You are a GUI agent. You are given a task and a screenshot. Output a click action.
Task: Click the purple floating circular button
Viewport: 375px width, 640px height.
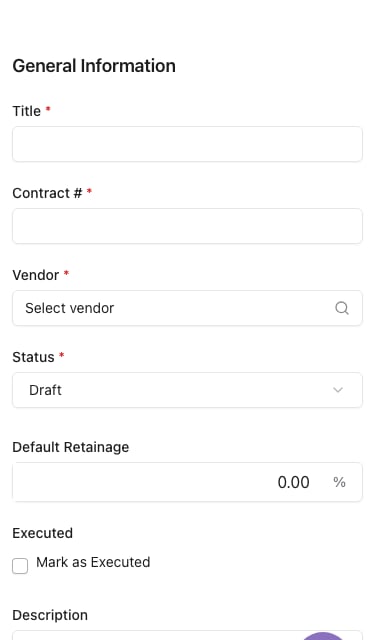pos(323,636)
